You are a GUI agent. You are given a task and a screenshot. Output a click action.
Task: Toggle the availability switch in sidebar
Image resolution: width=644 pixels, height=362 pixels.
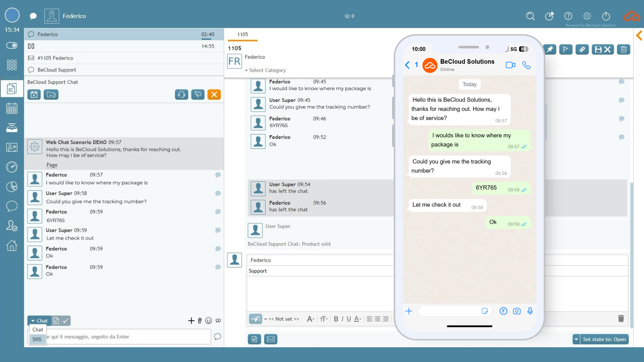click(12, 45)
